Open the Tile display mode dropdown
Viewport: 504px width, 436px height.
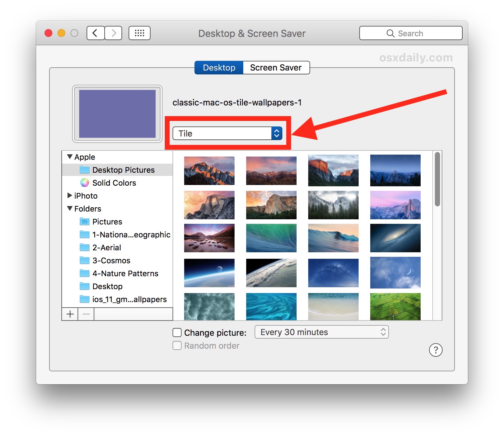[x=227, y=133]
